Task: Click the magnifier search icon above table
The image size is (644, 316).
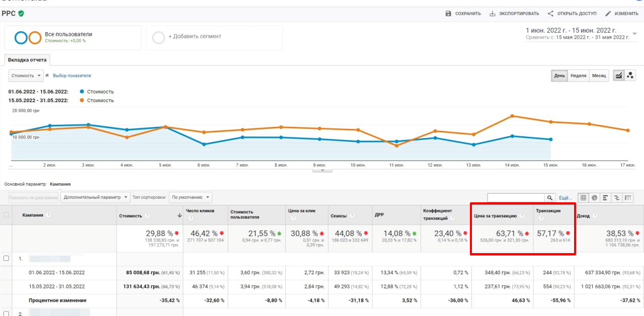Action: click(550, 198)
